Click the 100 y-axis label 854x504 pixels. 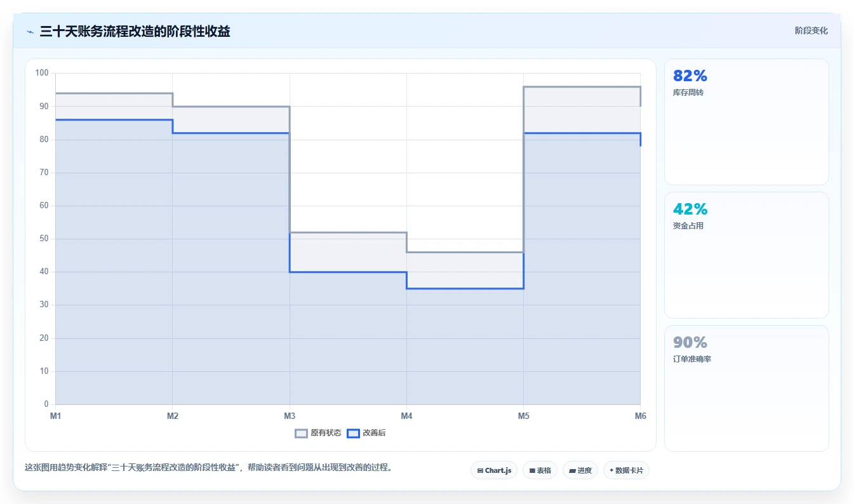click(42, 73)
